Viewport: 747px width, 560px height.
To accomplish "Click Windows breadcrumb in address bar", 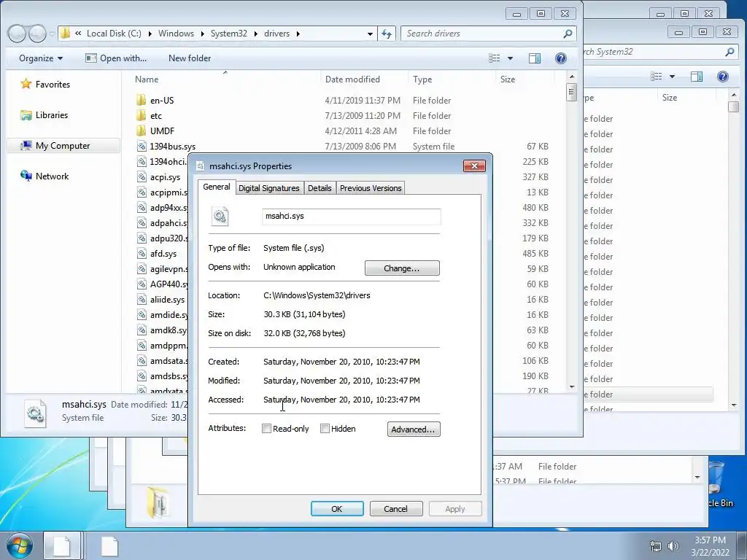I will tap(176, 34).
